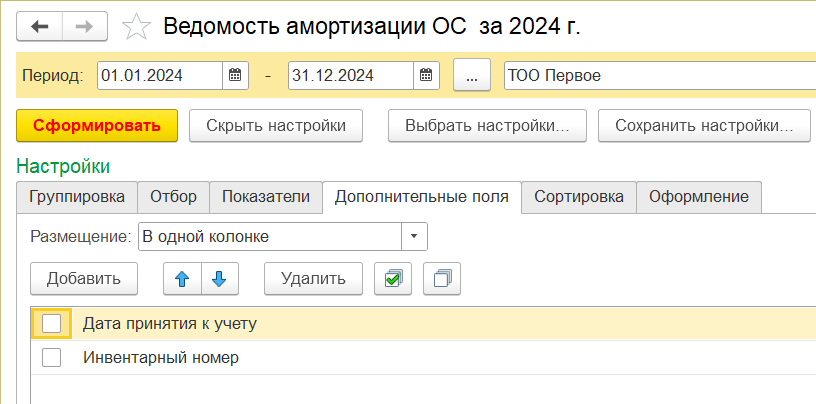
Task: Open the Отбор tab
Action: [x=173, y=196]
